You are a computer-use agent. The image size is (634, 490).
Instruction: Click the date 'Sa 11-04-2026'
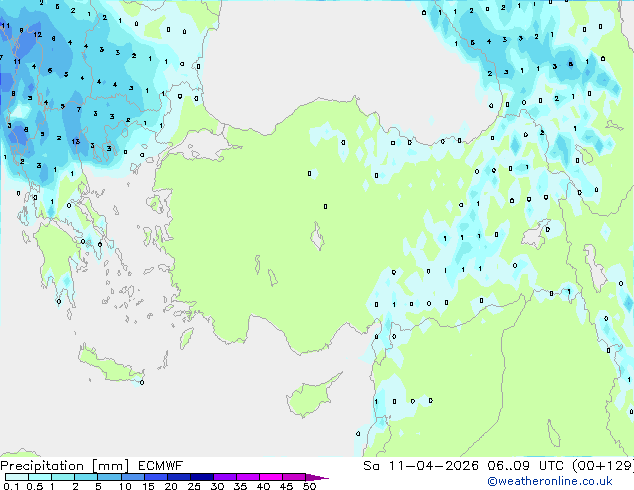[x=421, y=466]
